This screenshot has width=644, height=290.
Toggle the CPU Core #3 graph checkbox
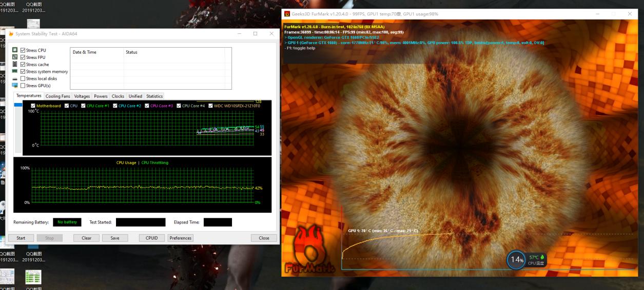point(147,106)
